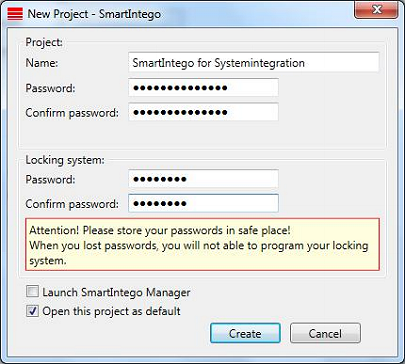Viewport: 405px width, 364px height.
Task: Focus the Locking system Password field
Action: coord(203,179)
